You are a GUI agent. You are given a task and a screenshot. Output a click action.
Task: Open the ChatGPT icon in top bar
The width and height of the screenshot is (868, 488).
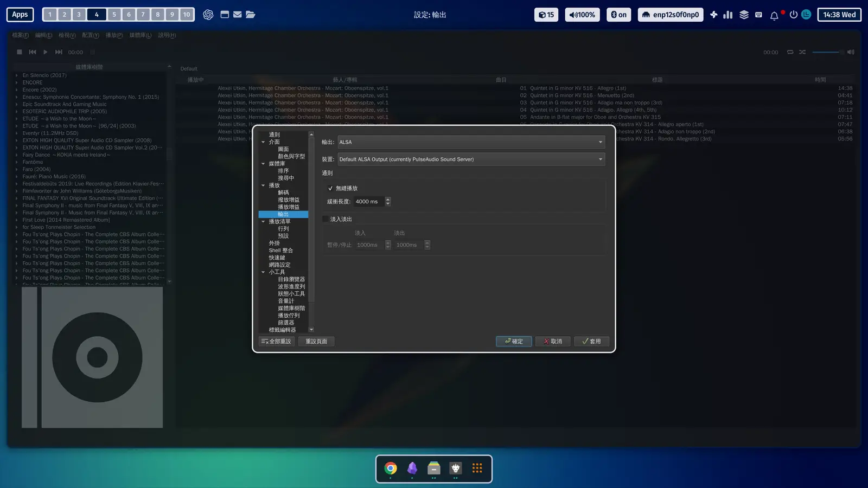tap(208, 15)
